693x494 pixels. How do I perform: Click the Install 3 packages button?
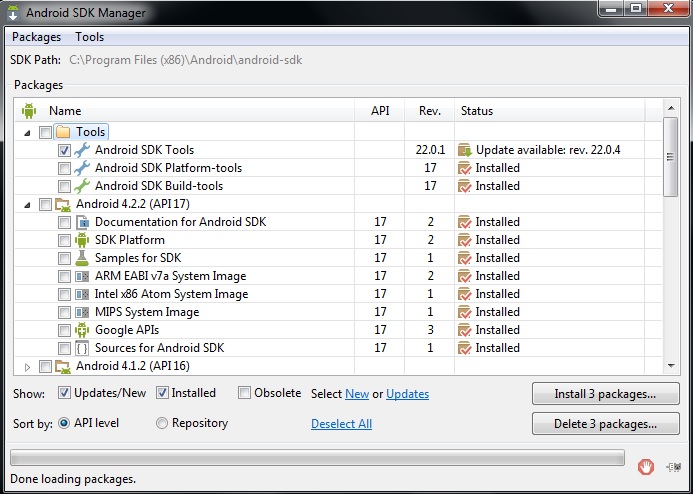coord(605,394)
